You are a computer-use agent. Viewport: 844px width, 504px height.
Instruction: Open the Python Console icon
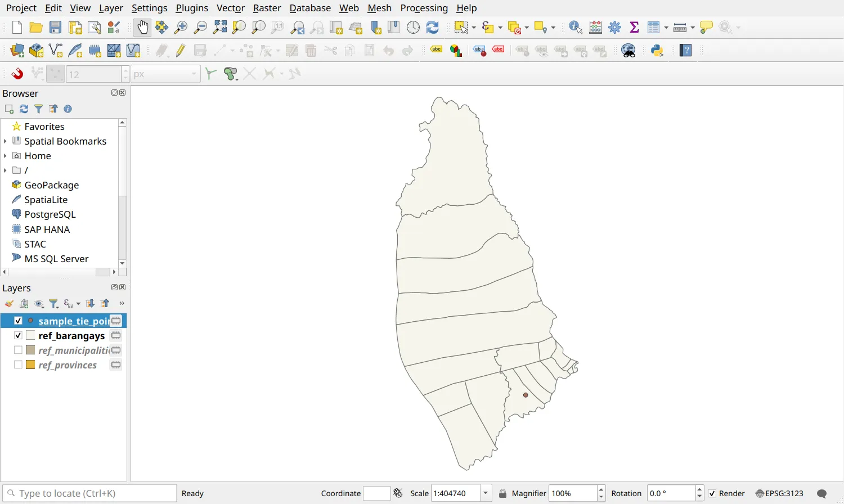(x=657, y=50)
